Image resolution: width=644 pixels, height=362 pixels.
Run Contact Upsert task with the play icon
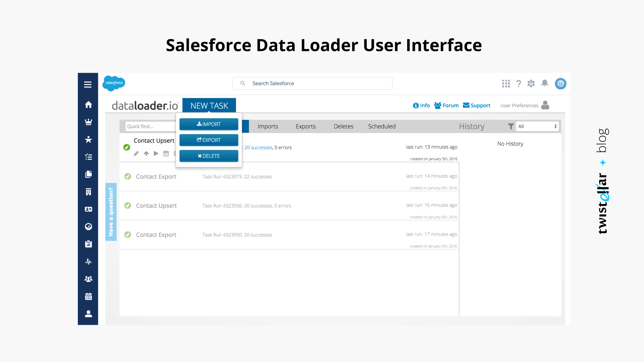click(x=156, y=154)
